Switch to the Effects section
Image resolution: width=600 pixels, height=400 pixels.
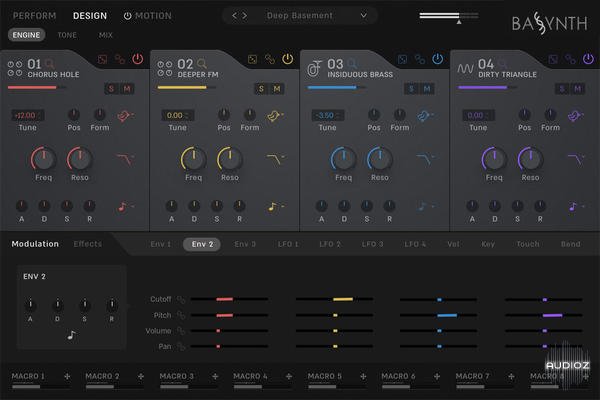tap(88, 244)
